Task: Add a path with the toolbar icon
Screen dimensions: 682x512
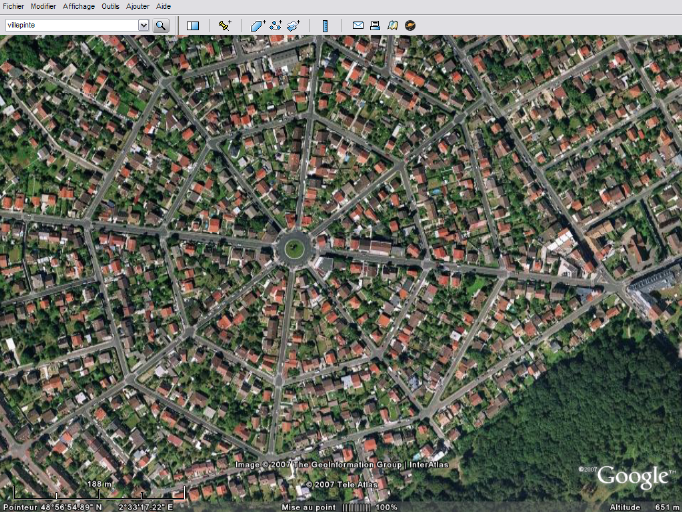Action: pyautogui.click(x=275, y=26)
